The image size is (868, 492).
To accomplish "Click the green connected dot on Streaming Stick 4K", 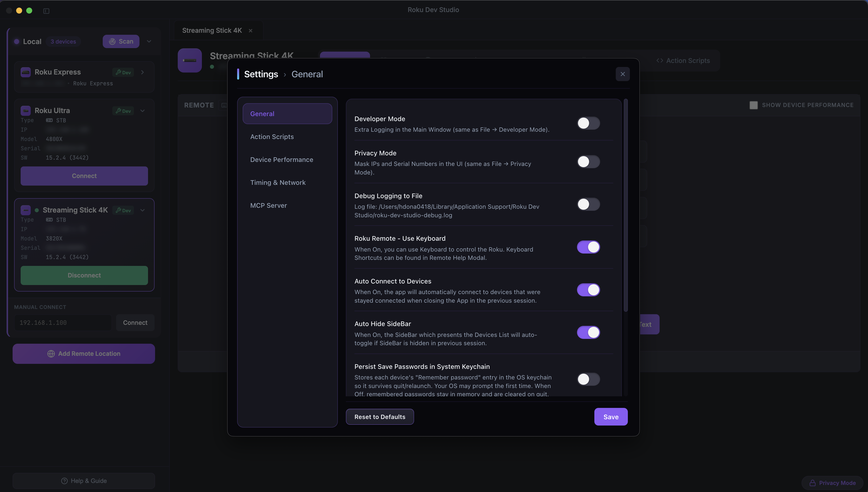I will pos(37,210).
